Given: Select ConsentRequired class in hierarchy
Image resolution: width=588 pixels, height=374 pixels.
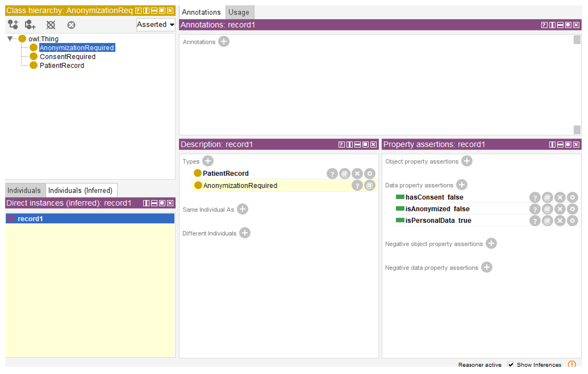Looking at the screenshot, I should [x=67, y=57].
